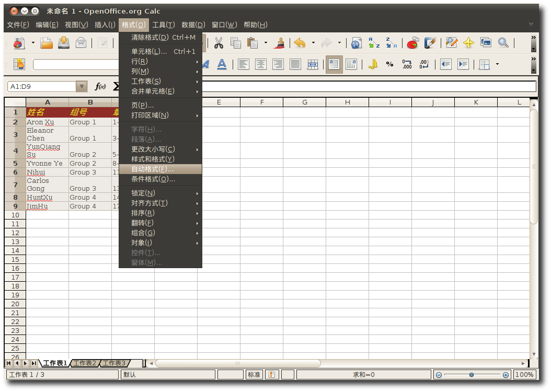Cut selection with the scissors icon

click(219, 43)
